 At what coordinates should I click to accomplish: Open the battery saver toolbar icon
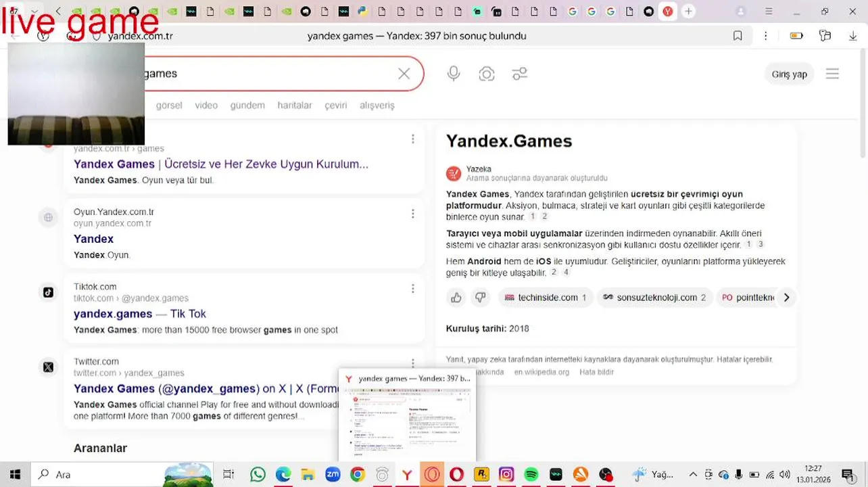coord(796,36)
